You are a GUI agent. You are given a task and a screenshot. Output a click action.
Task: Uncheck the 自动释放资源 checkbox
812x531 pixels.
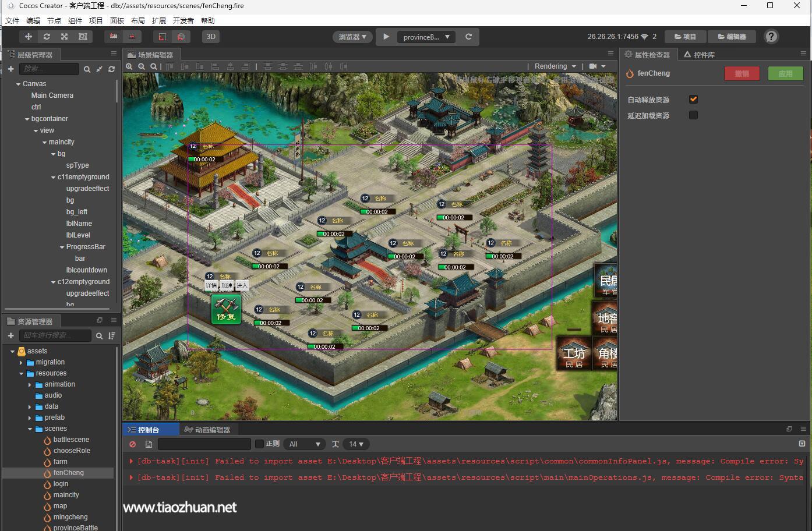tap(693, 100)
